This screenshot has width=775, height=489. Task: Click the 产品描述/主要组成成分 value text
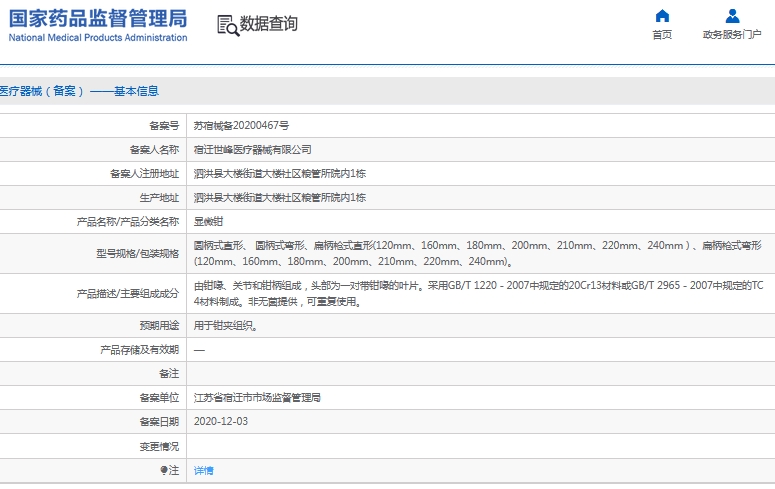pos(478,293)
